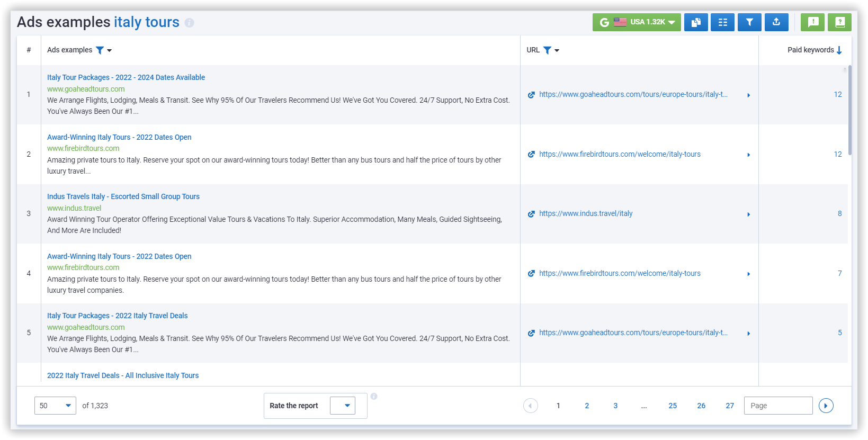This screenshot has width=868, height=440.
Task: Click the go to next page arrow button
Action: (x=826, y=406)
